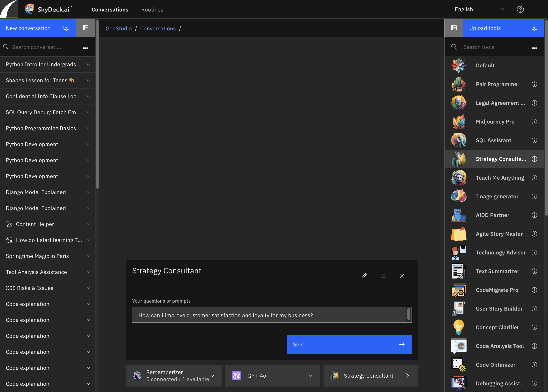Image resolution: width=548 pixels, height=392 pixels.
Task: Click the help question mark icon
Action: tap(520, 9)
